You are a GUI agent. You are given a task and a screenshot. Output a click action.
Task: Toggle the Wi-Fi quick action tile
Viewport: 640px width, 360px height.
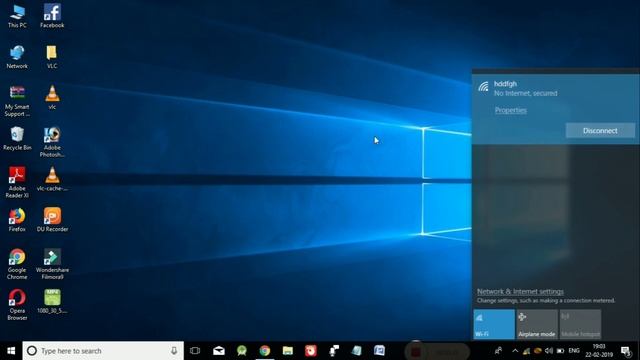(494, 324)
